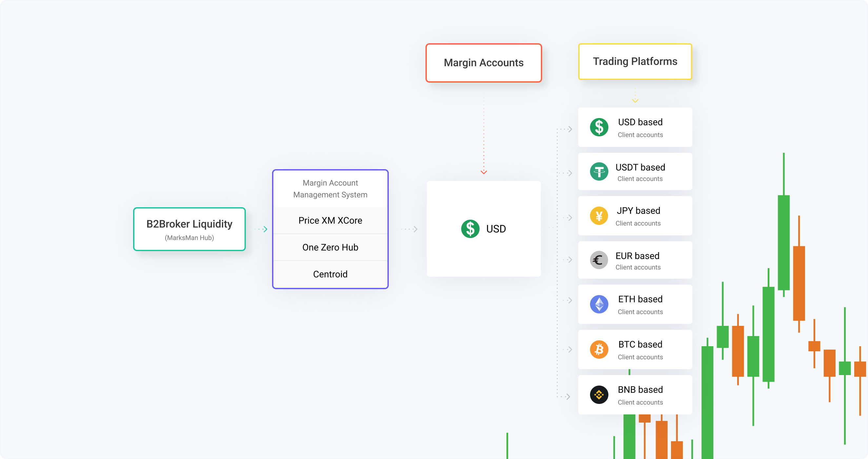Screen dimensions: 868x459
Task: Click the green arrow after B2Broker Liquidity
Action: [261, 229]
